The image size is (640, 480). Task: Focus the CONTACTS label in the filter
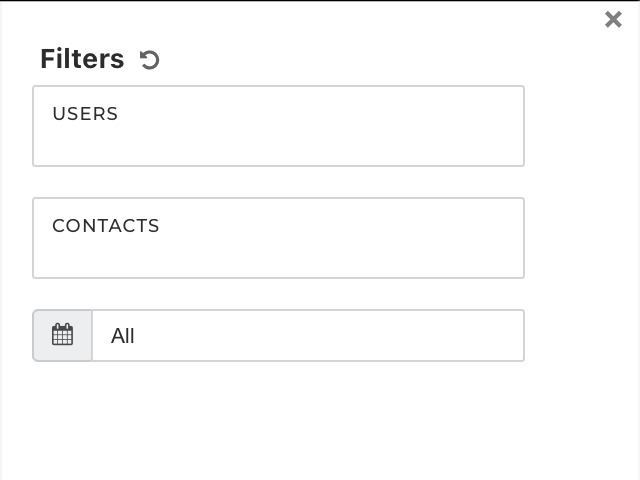click(x=106, y=226)
